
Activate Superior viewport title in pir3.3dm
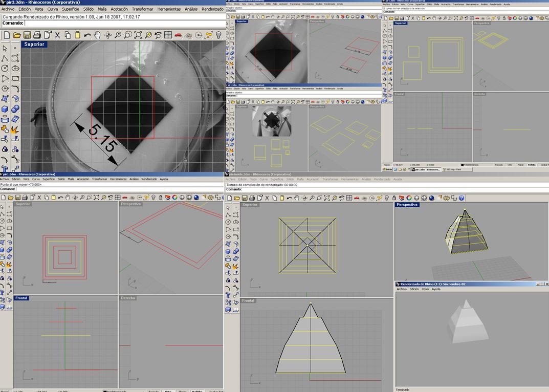pyautogui.click(x=34, y=44)
